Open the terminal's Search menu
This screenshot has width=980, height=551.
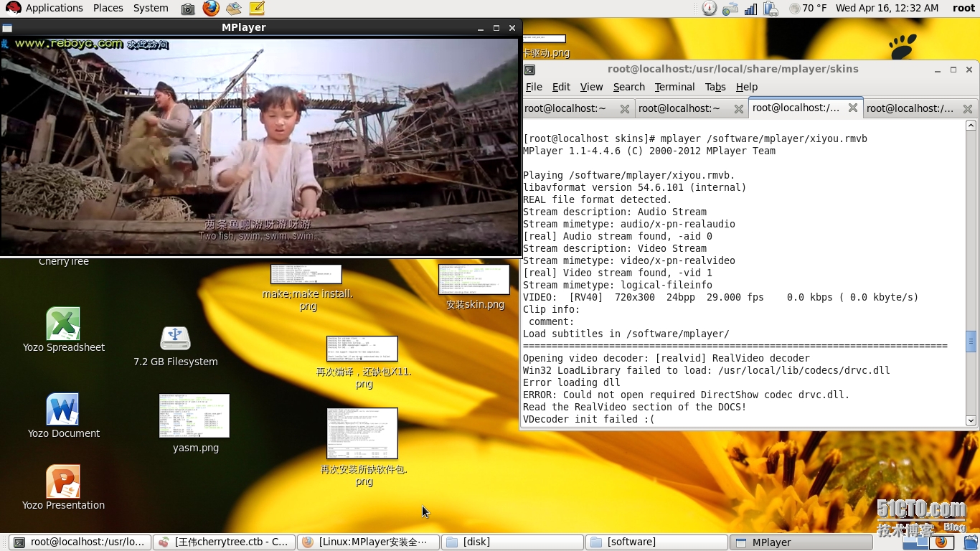(x=629, y=87)
